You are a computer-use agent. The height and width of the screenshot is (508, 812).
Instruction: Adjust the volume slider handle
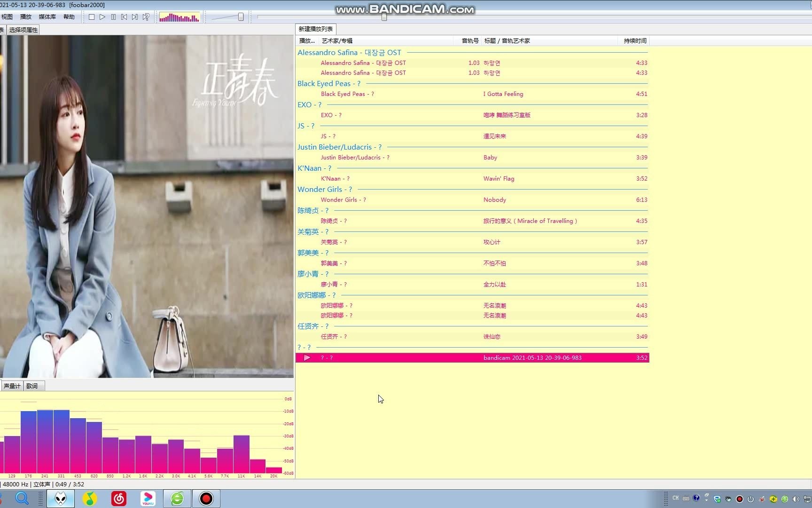tap(241, 17)
